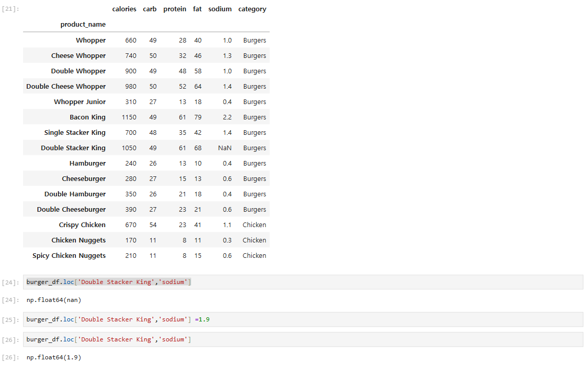
Task: Click the 1150 calories value for Bacon King
Action: pos(129,117)
